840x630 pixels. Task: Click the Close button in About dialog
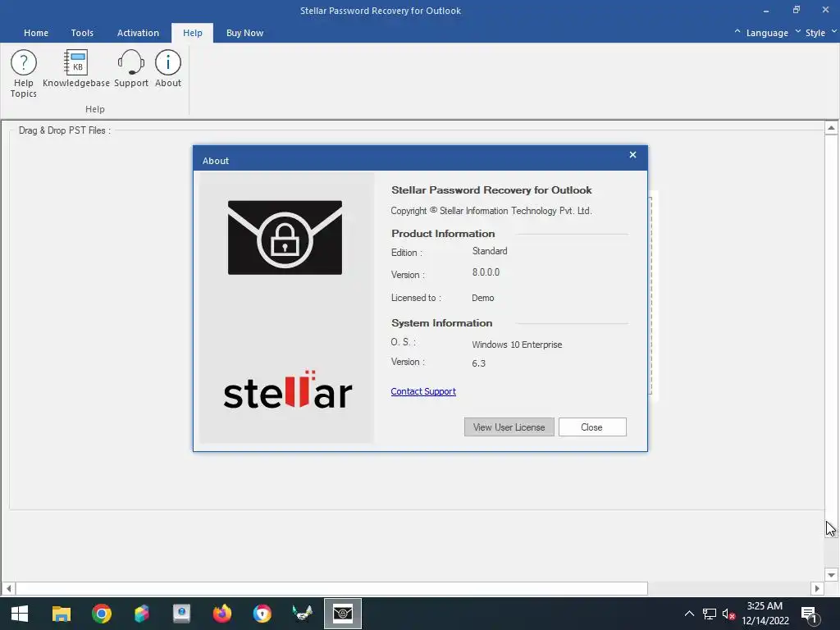[x=592, y=427]
